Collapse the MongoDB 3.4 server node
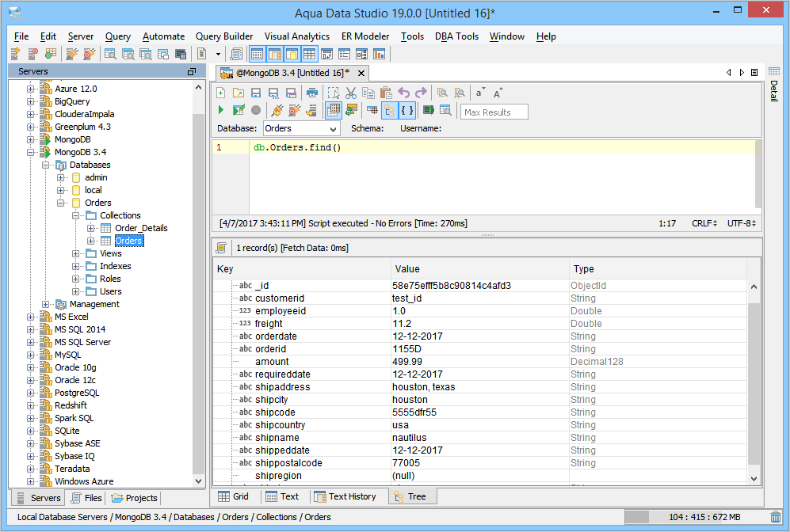Screen dimensions: 790x532 pyautogui.click(x=31, y=152)
